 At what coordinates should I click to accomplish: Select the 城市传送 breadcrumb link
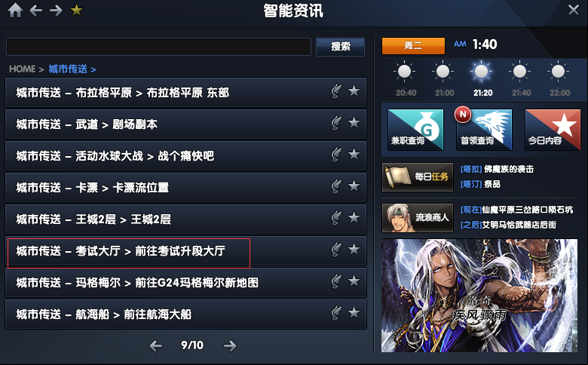[x=68, y=69]
